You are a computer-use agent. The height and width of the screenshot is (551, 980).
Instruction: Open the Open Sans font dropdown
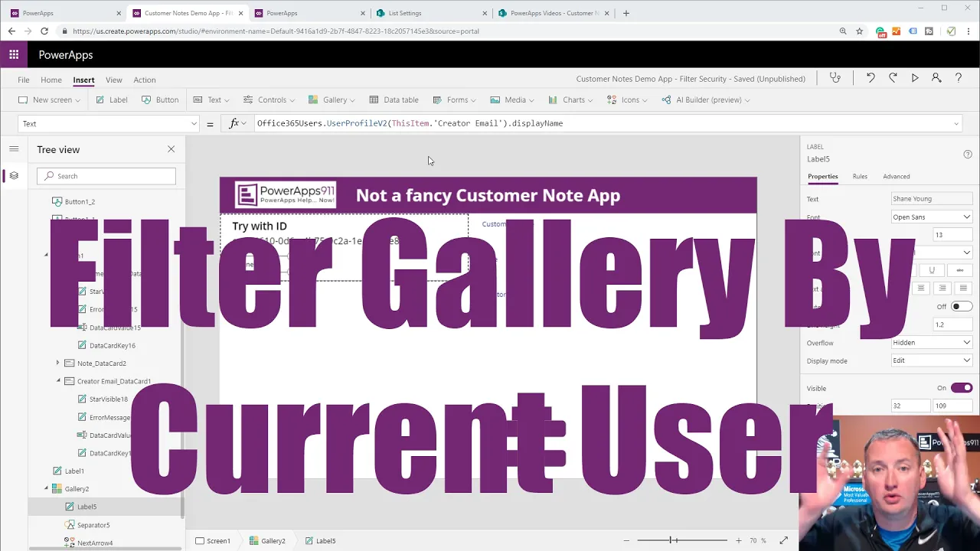(932, 217)
